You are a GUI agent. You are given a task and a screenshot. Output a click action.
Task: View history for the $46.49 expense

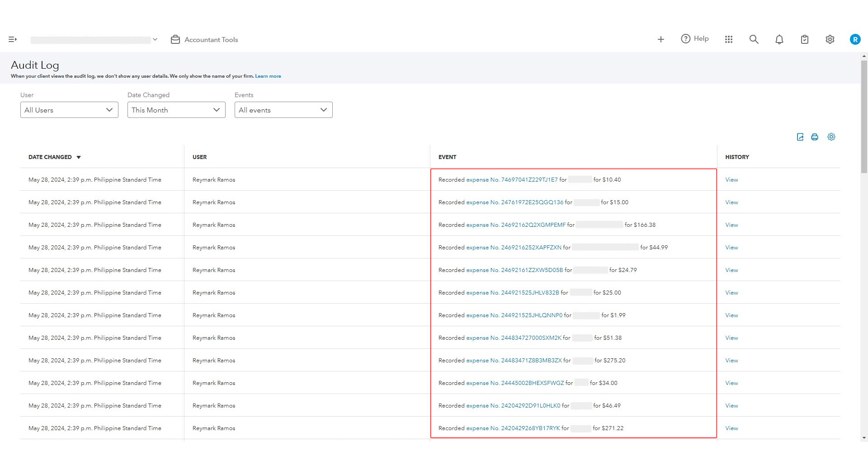click(731, 406)
